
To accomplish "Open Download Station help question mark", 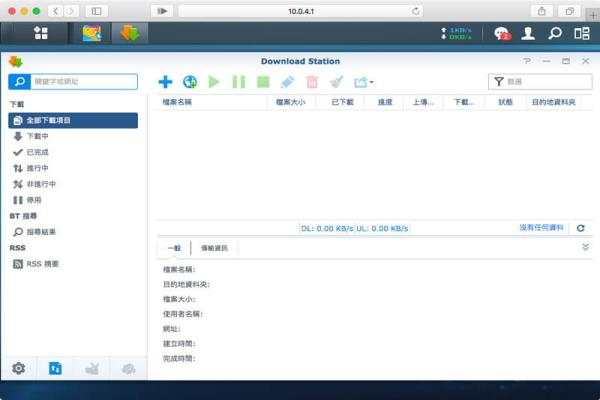I will [527, 61].
